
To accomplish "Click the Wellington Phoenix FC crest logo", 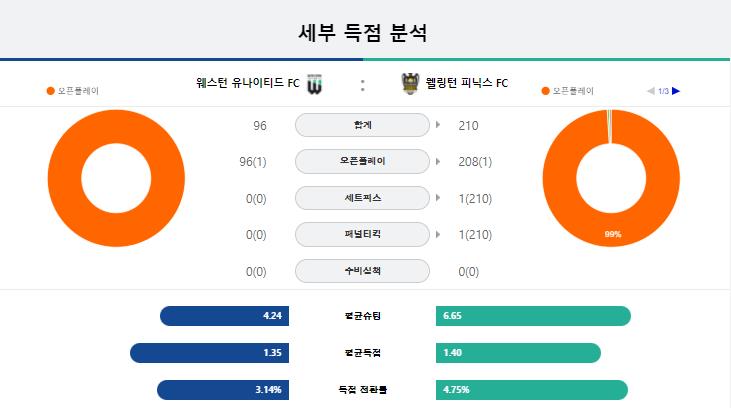I will pyautogui.click(x=410, y=84).
